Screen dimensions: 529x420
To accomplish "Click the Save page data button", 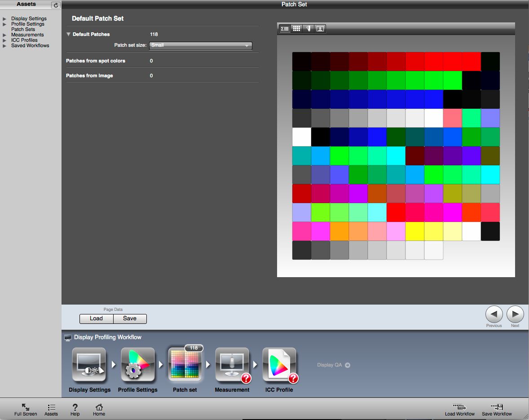I will tap(130, 318).
